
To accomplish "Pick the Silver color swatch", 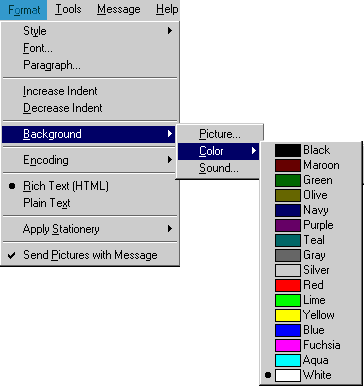I will coord(288,270).
